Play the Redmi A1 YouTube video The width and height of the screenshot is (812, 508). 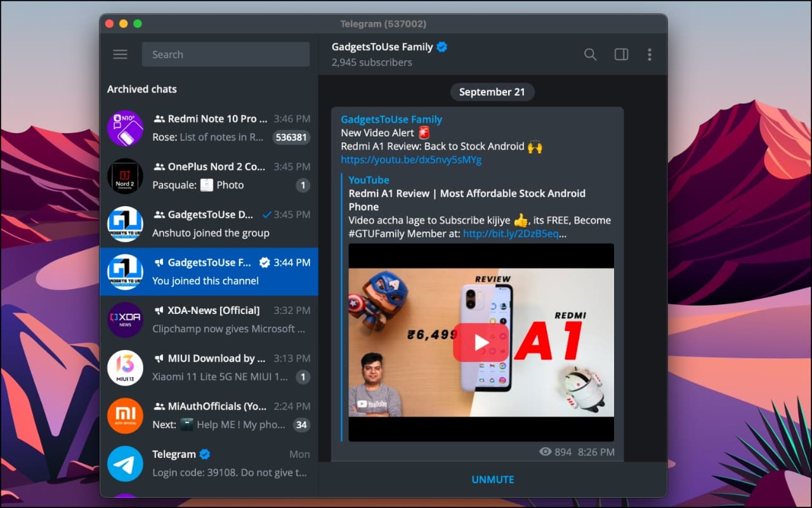click(481, 342)
